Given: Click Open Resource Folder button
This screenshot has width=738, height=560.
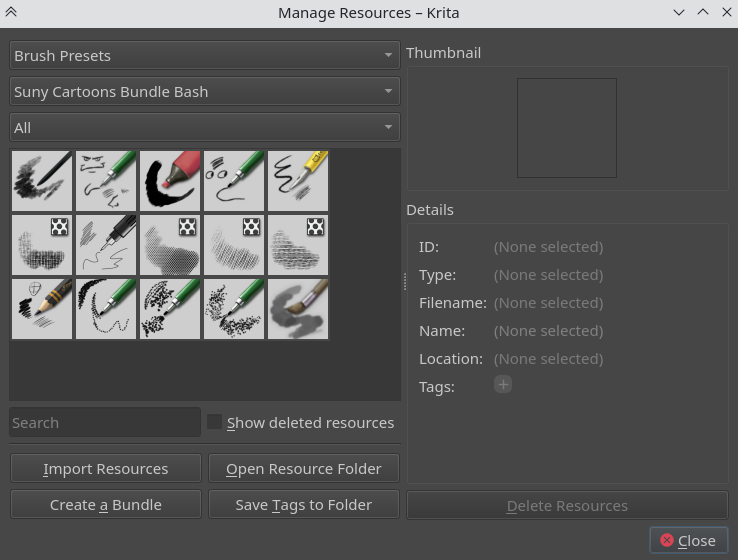Looking at the screenshot, I should pos(303,469).
